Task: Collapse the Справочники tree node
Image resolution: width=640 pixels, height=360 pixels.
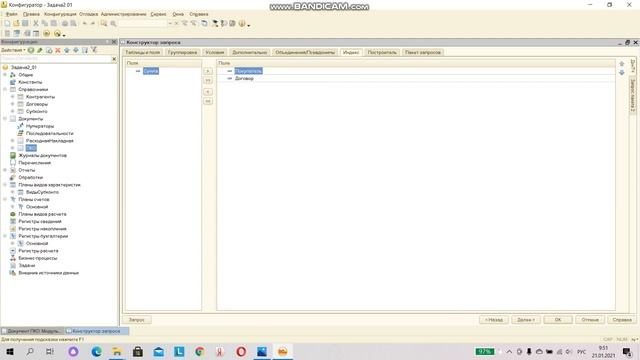Action: tap(5, 89)
